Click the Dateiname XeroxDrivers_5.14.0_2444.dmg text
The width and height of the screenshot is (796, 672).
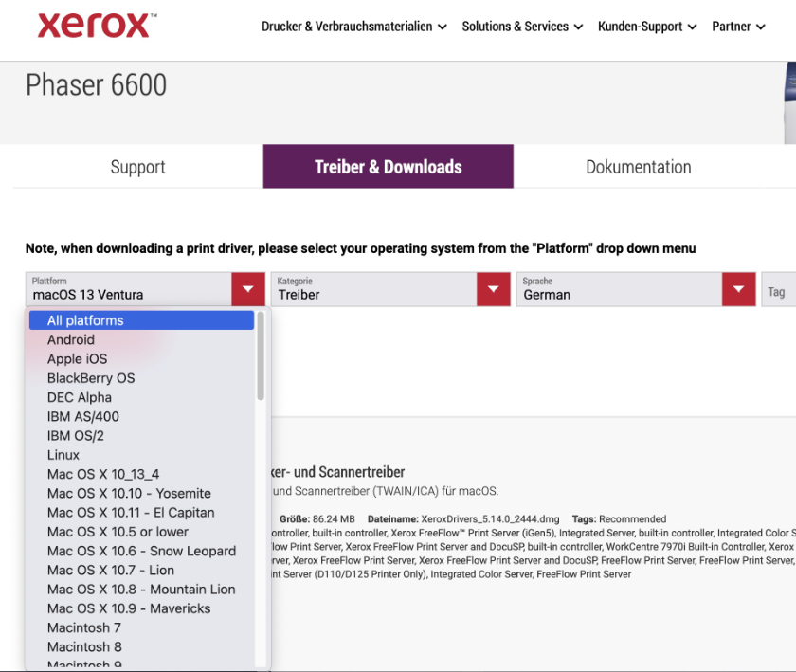point(463,519)
